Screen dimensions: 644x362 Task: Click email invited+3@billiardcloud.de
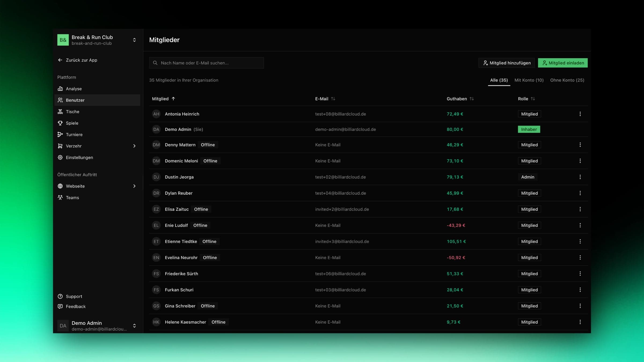click(x=342, y=241)
